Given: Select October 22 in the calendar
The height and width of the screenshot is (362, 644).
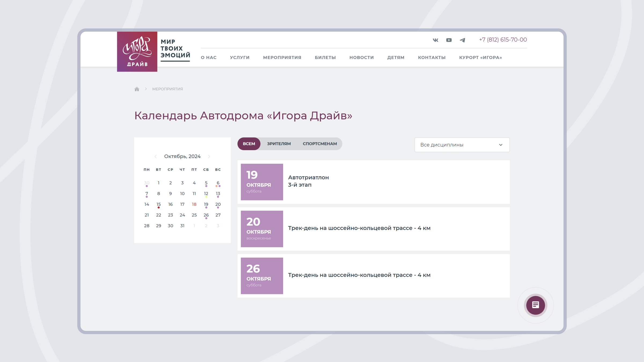Looking at the screenshot, I should [159, 215].
